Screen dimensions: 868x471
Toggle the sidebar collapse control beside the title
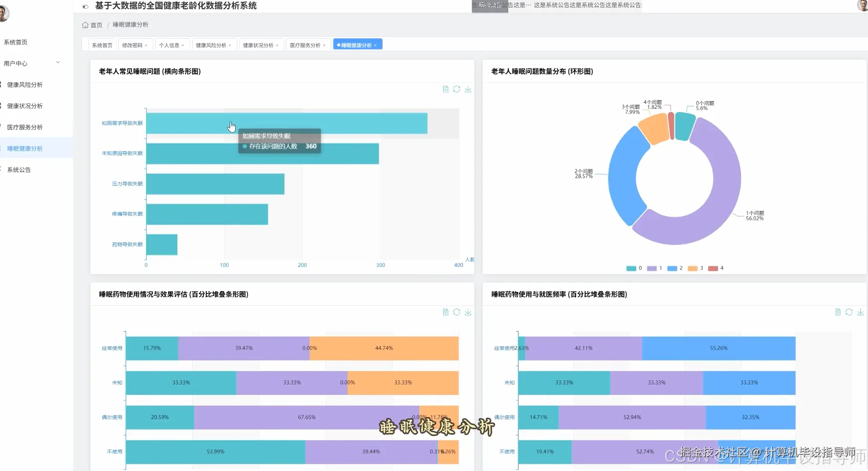(85, 7)
